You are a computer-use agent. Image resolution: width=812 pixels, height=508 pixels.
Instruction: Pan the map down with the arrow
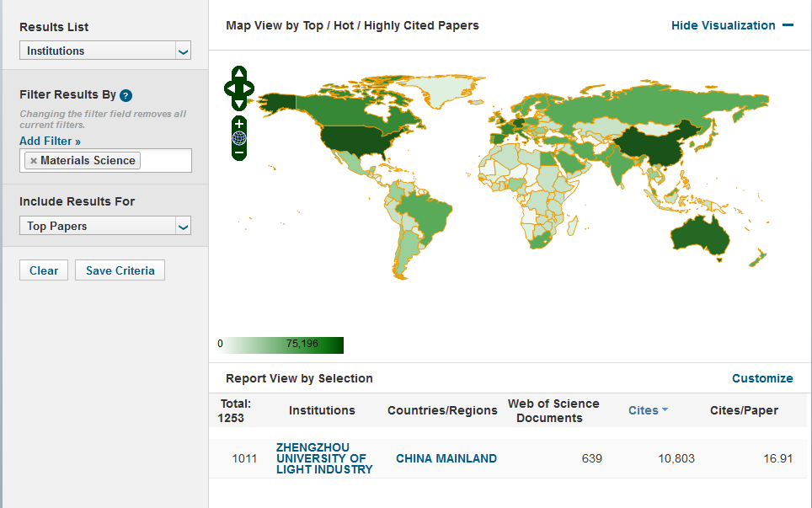pyautogui.click(x=239, y=103)
